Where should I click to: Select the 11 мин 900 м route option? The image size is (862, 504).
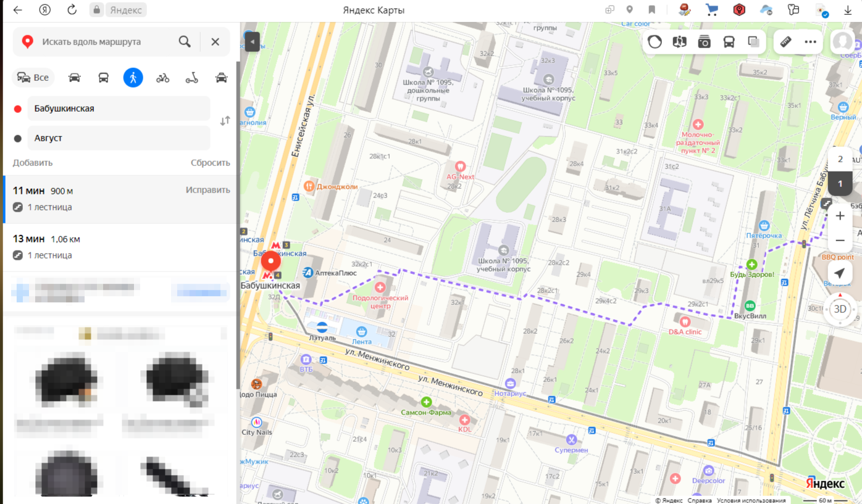click(121, 199)
